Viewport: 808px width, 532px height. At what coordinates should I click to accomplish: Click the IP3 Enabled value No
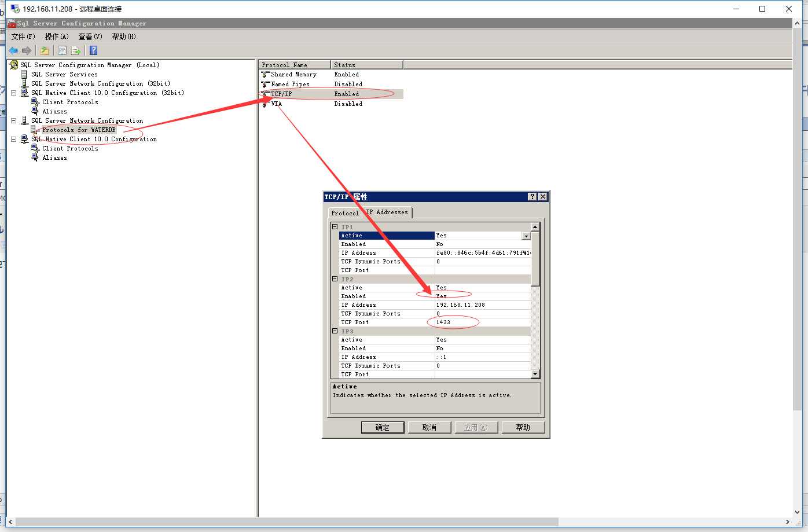point(439,348)
